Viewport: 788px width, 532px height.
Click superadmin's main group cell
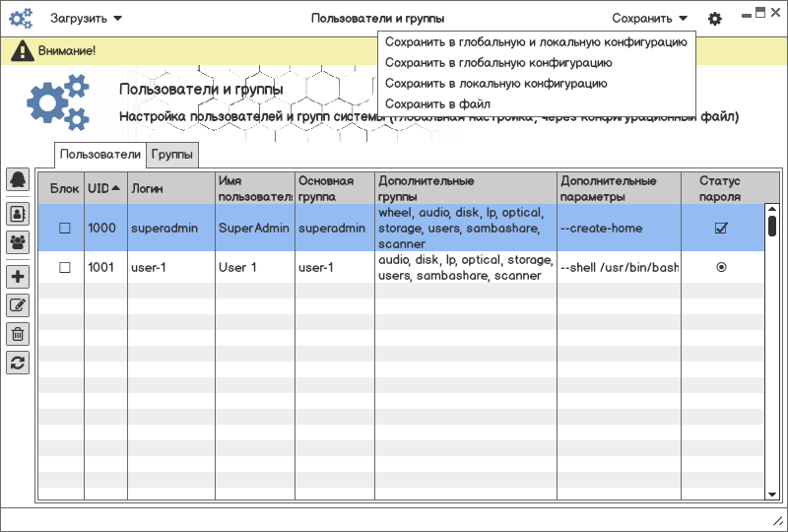click(335, 228)
